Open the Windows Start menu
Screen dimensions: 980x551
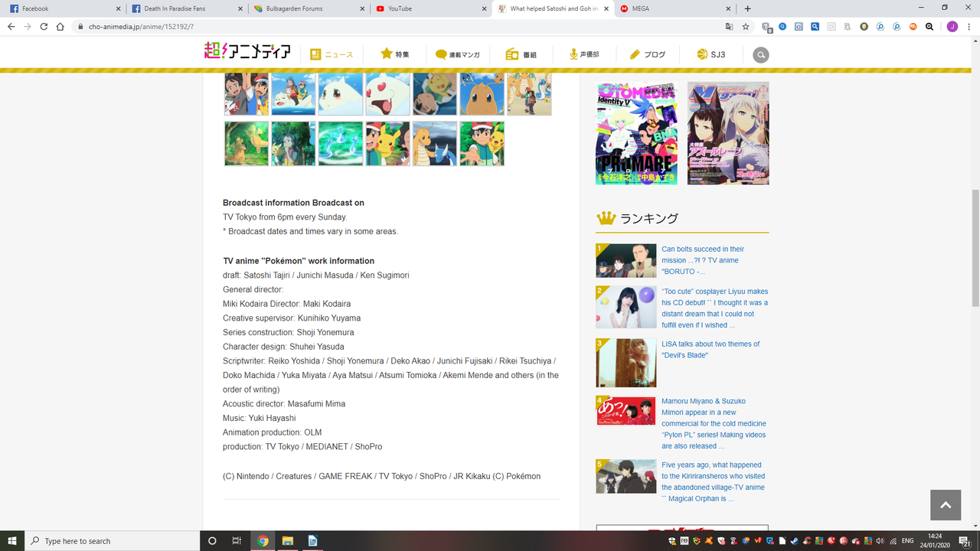12,541
